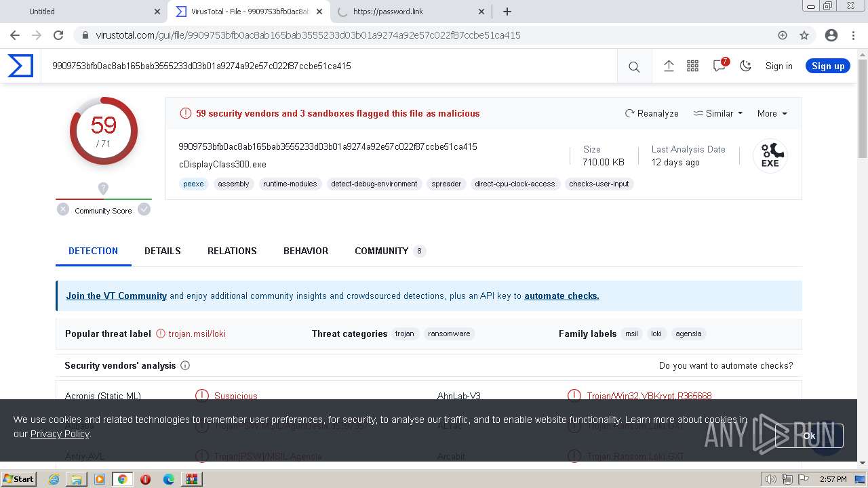Click the Do you want to automate checks text
868x488 pixels.
(x=726, y=365)
